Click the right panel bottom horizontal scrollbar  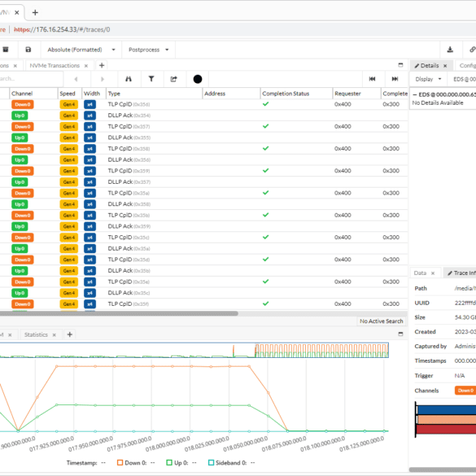point(443,469)
